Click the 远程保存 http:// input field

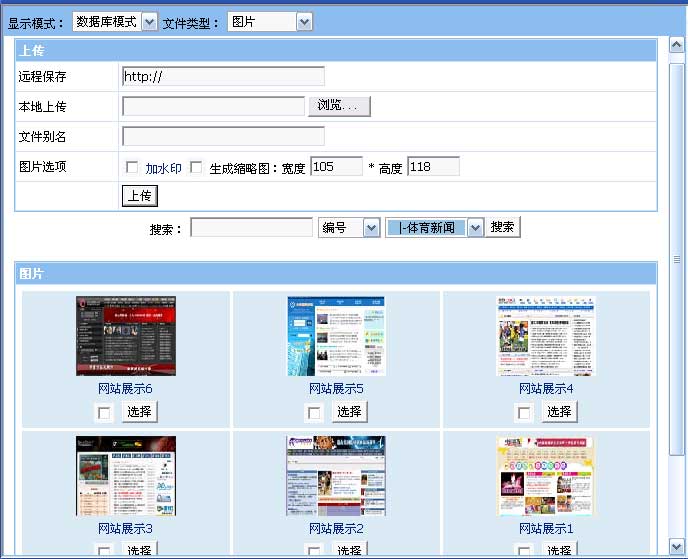(x=223, y=77)
